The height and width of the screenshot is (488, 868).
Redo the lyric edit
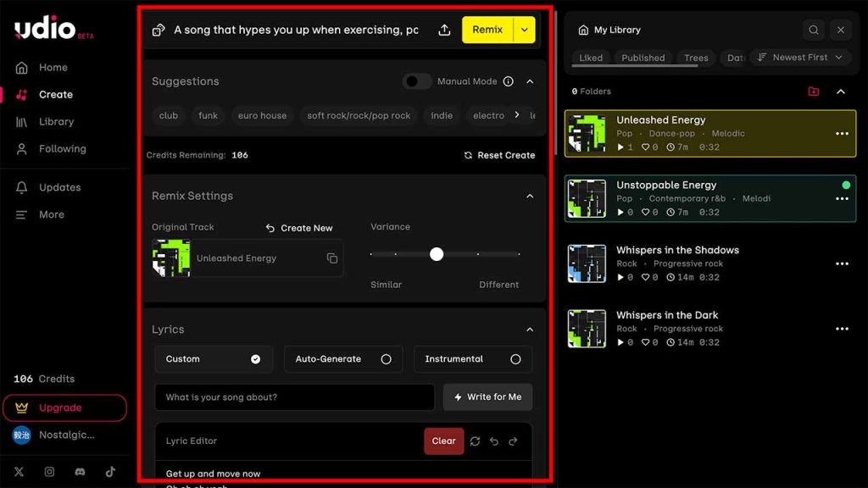pyautogui.click(x=513, y=441)
